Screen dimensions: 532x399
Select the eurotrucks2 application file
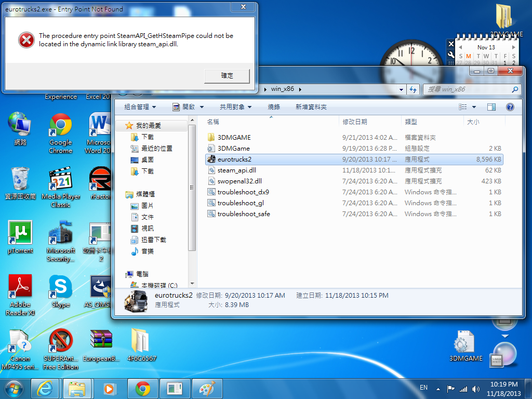(x=354, y=159)
